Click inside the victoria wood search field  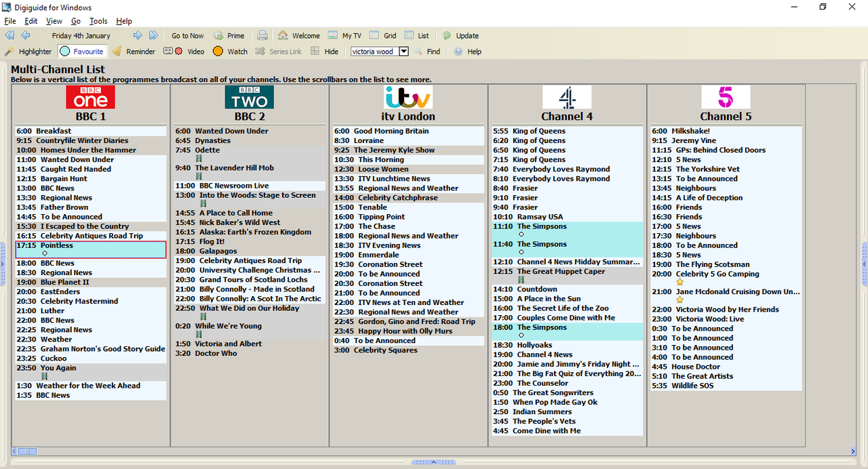pyautogui.click(x=374, y=52)
